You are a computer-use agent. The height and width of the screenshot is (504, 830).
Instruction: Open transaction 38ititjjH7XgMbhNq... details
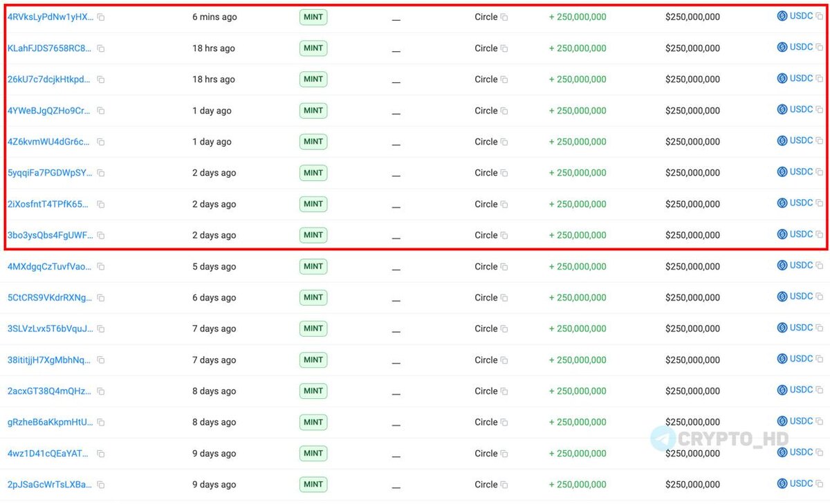pyautogui.click(x=49, y=360)
